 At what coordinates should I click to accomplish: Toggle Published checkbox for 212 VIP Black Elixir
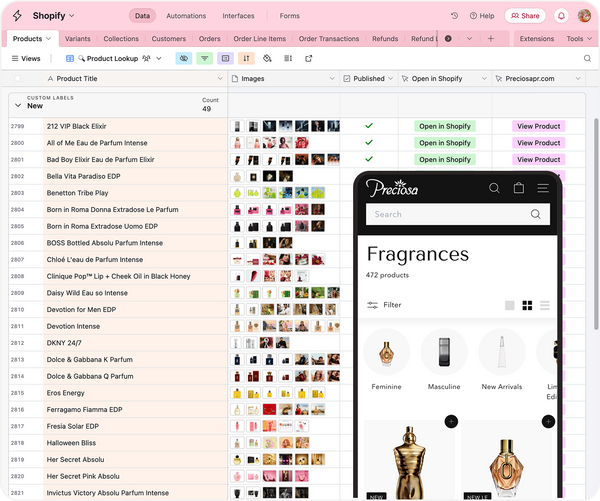click(369, 127)
